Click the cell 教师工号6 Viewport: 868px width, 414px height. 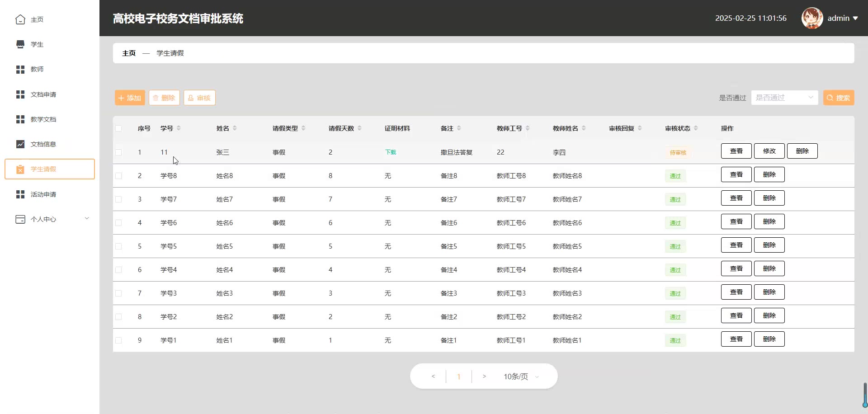[511, 223]
